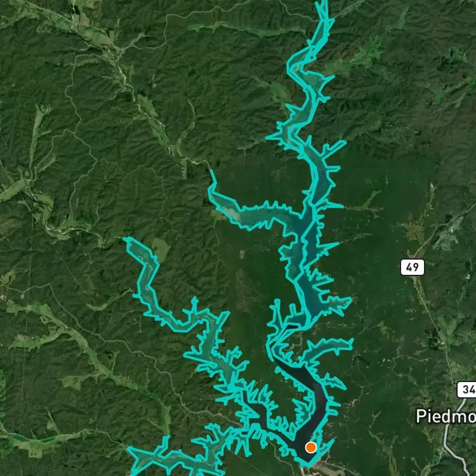Click the Piedmont town label
This screenshot has width=476, height=476.
446,416
